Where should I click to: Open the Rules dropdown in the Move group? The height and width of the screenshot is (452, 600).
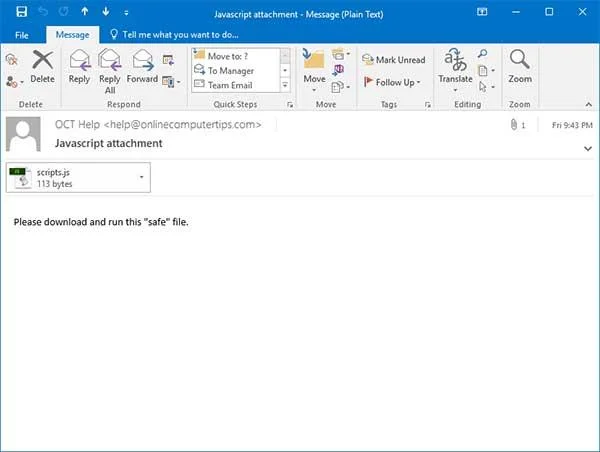(x=341, y=54)
